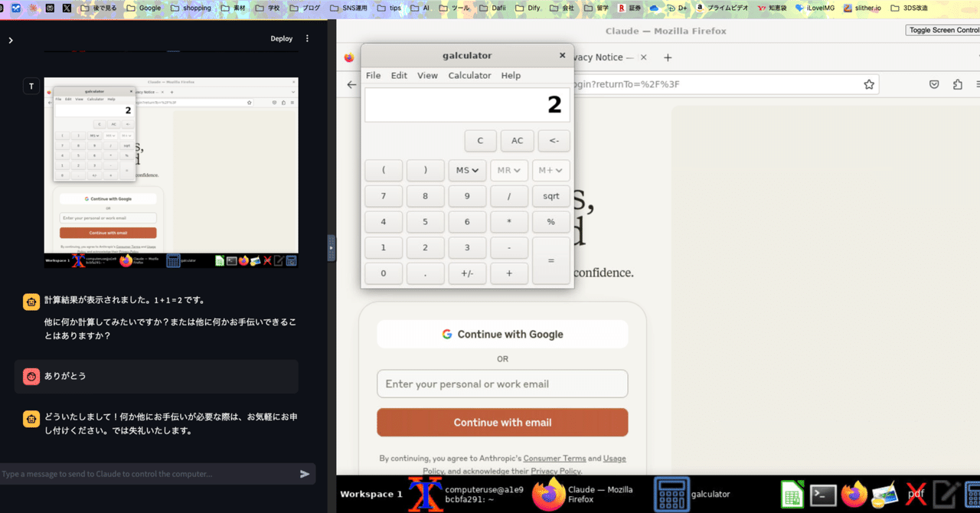This screenshot has height=513, width=980.
Task: Open the MS memory dropdown on the calculator
Action: [x=467, y=170]
